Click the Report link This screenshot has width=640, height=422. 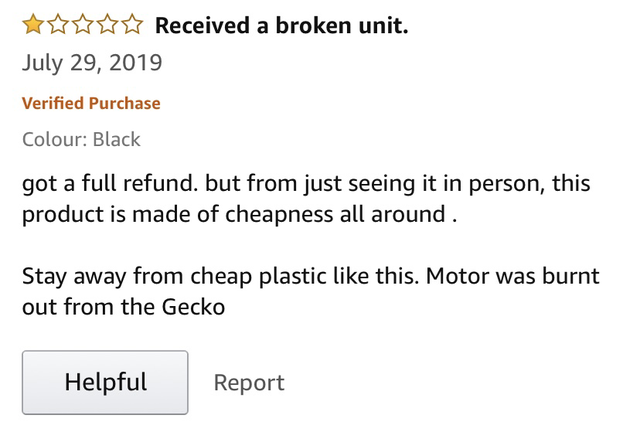(x=249, y=382)
